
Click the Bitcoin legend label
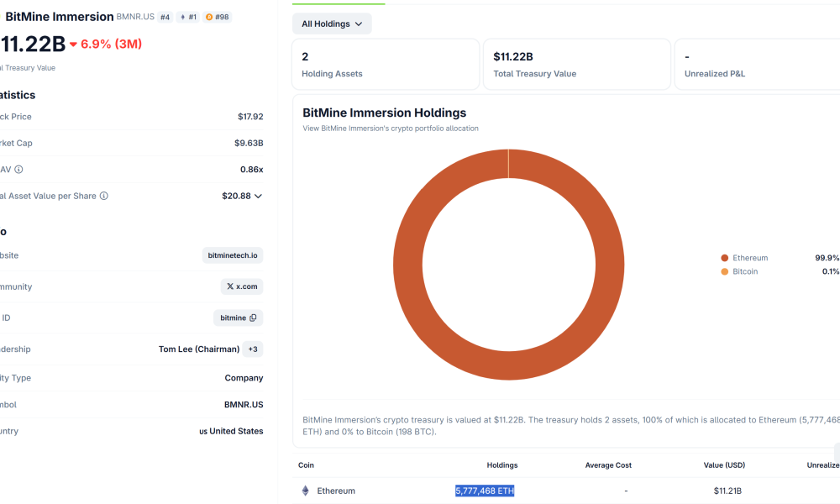[x=745, y=271]
